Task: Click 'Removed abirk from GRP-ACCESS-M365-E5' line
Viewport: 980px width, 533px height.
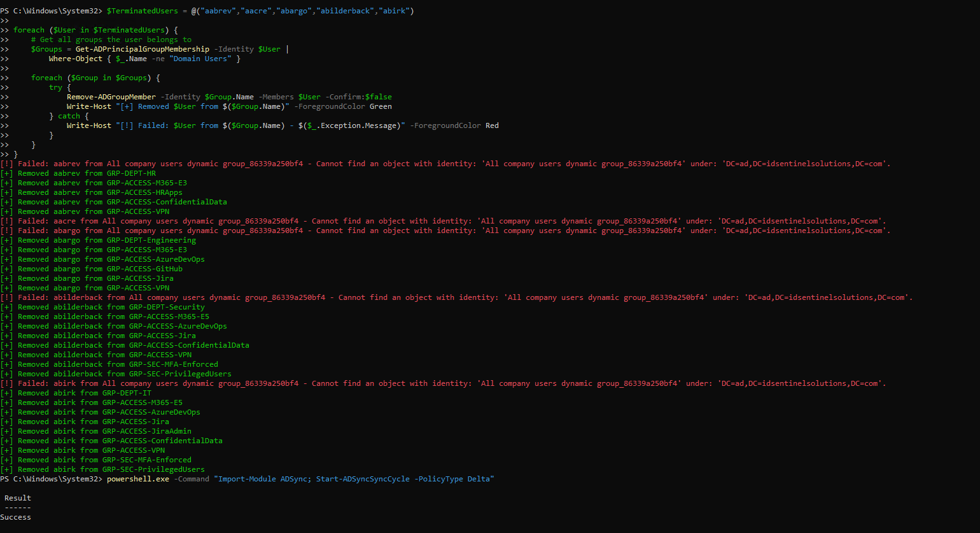Action: [91, 402]
